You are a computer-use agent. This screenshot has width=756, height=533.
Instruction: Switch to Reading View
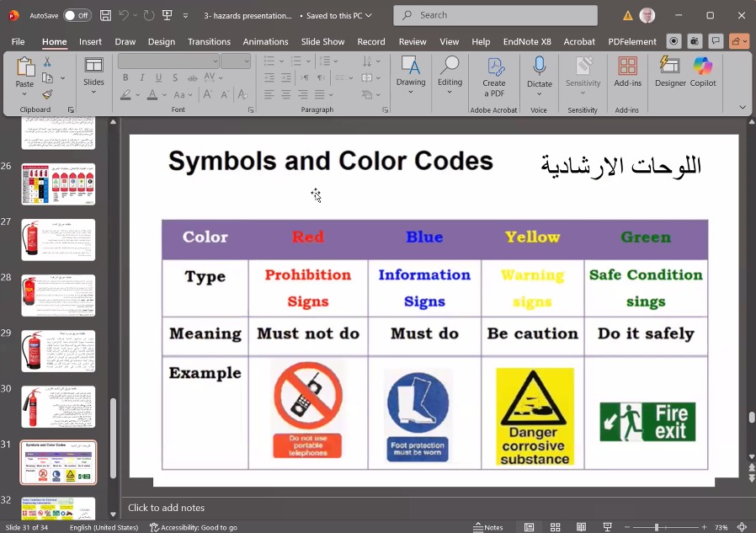(x=581, y=527)
